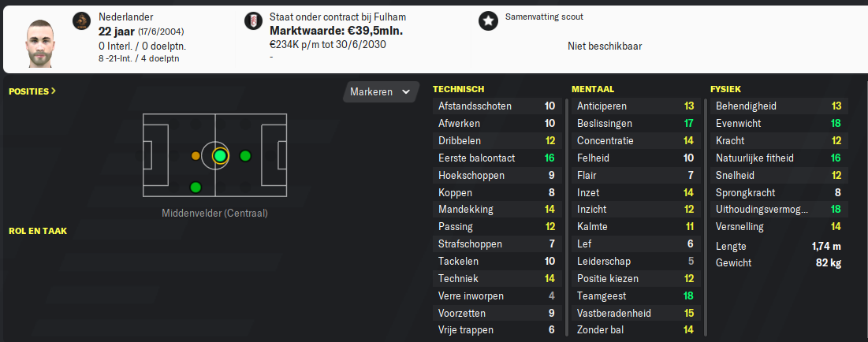Click the player's face portrait
This screenshot has width=868, height=342.
[x=40, y=43]
